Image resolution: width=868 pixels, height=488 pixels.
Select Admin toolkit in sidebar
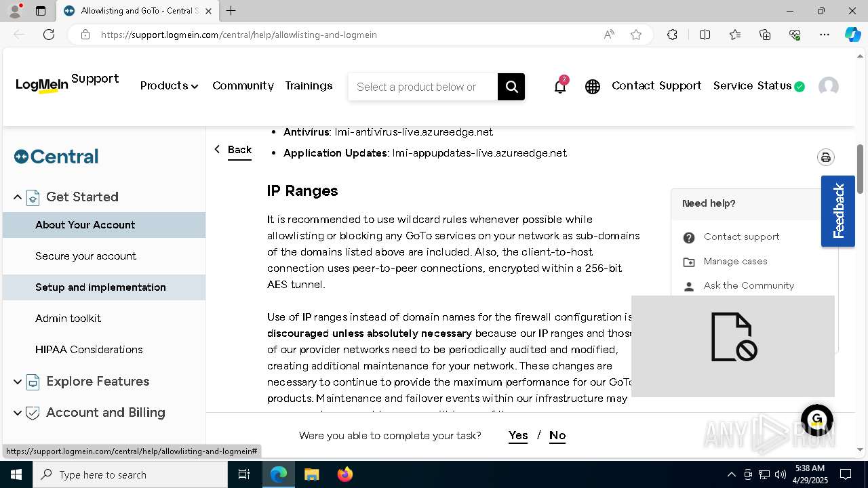click(104, 319)
